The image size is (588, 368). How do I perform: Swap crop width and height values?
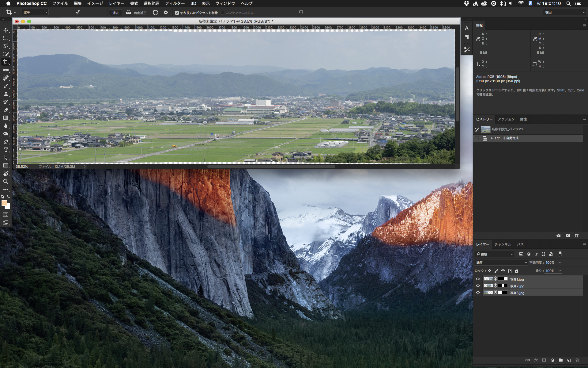point(78,12)
